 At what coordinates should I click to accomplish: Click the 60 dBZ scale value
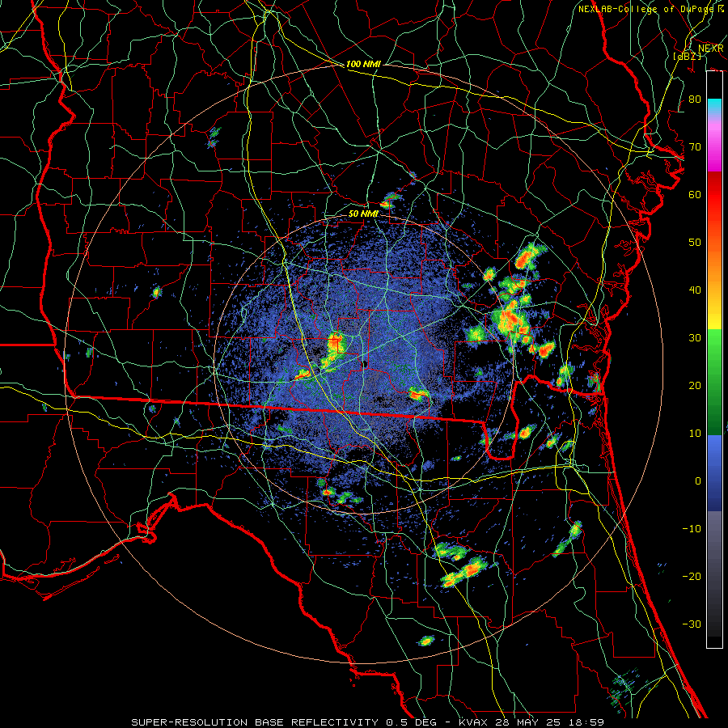pyautogui.click(x=695, y=194)
